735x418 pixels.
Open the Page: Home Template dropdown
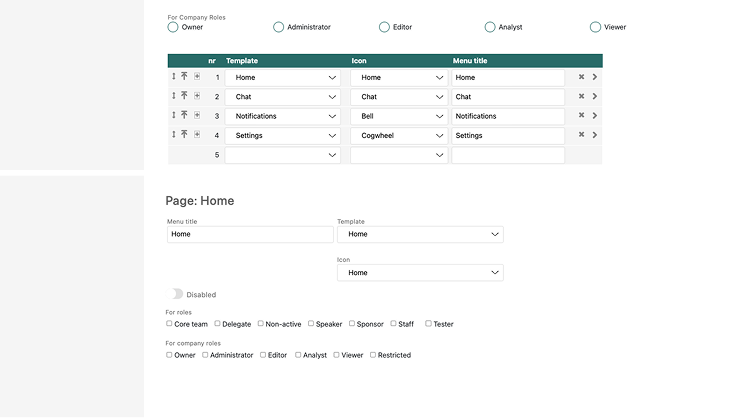click(420, 234)
